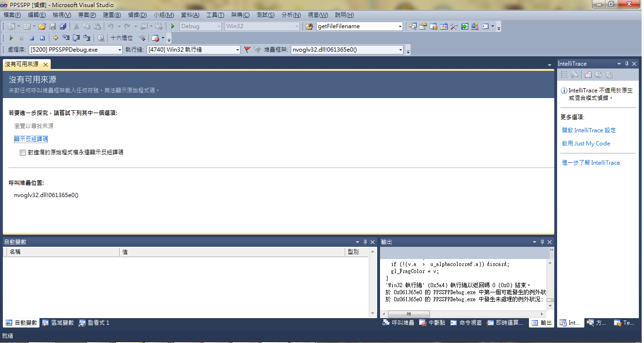Check the always show disassembly checkbox

(x=23, y=152)
